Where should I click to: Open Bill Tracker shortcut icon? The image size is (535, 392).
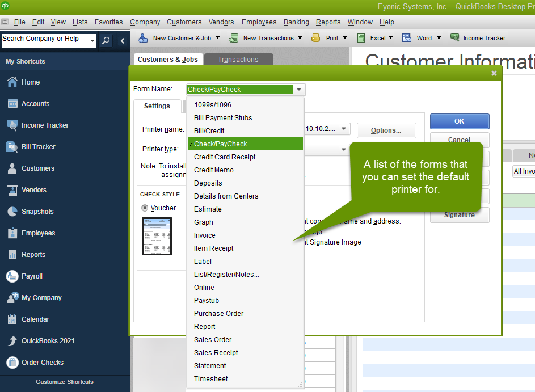[12, 147]
